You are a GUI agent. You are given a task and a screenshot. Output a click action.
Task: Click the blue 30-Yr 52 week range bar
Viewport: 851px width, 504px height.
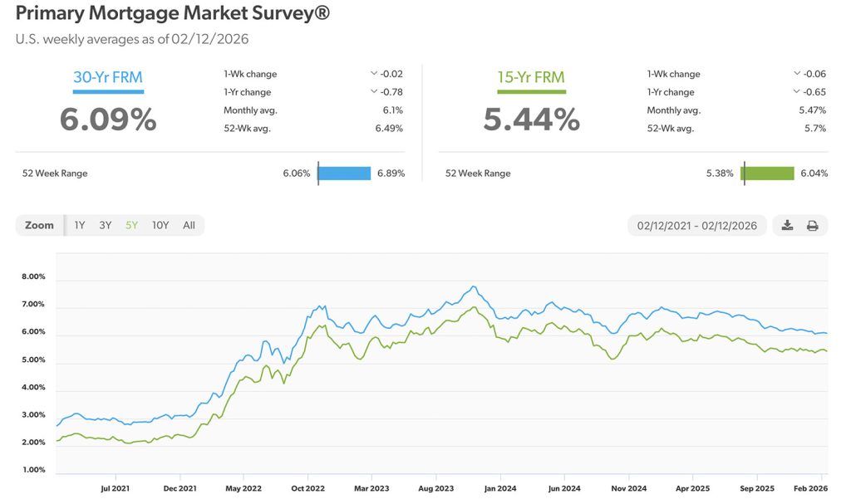(344, 174)
